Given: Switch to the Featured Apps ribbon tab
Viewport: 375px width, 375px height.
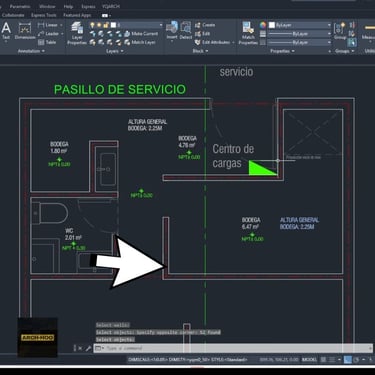Looking at the screenshot, I should 77,15.
